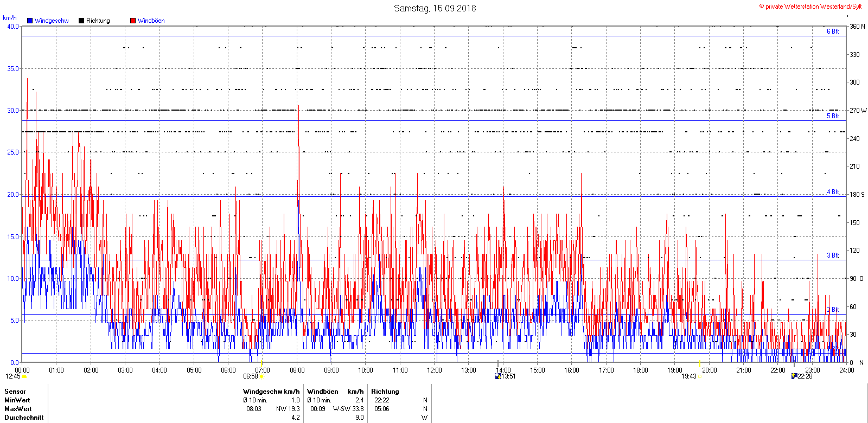Image resolution: width=868 pixels, height=423 pixels.
Task: Click the 00:09 max gust time
Action: [318, 409]
